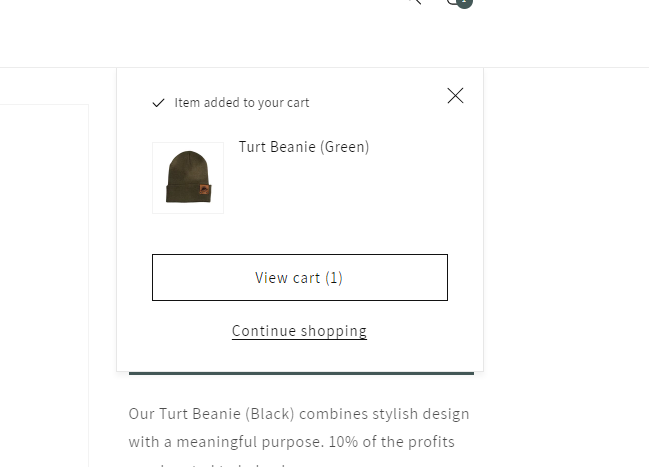
Task: Click the (1) count in View cart
Action: coord(334,278)
